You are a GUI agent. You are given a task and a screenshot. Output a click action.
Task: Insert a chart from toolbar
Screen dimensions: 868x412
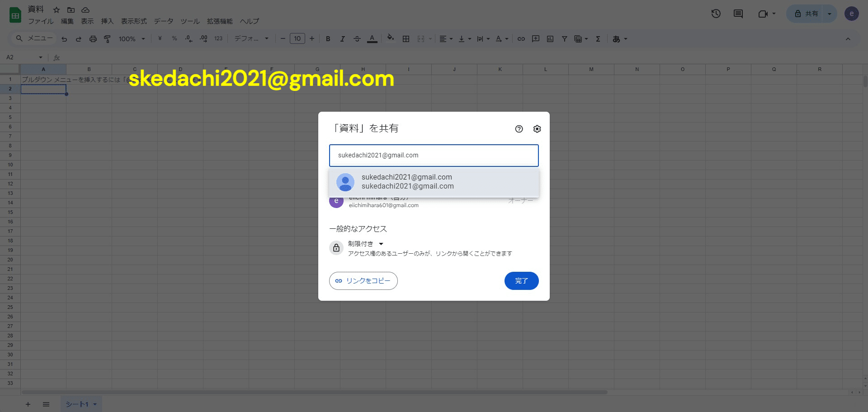(x=550, y=39)
